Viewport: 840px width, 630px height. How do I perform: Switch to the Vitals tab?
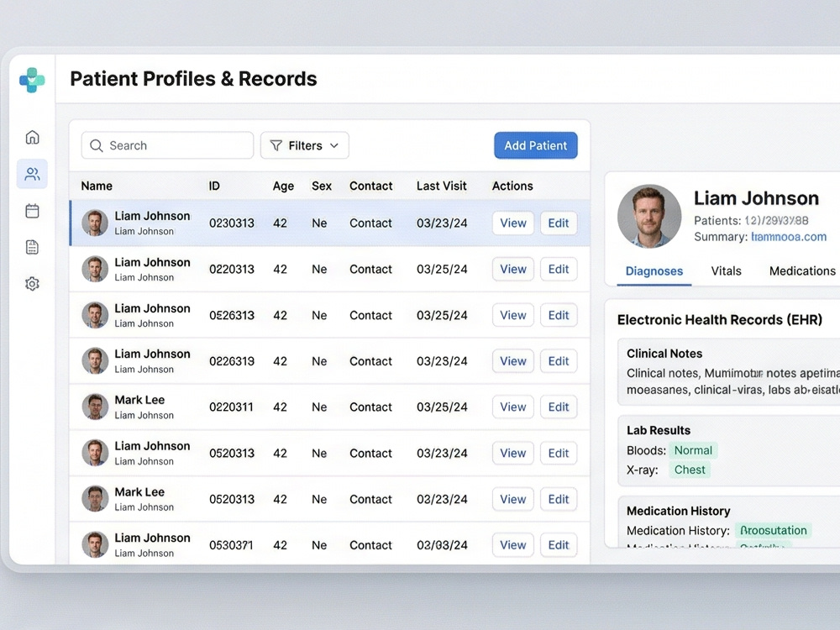point(726,271)
